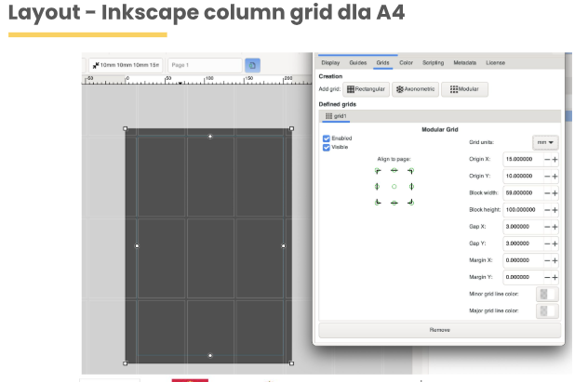
Task: Align grid to bottom-left page corner
Action: 378,203
